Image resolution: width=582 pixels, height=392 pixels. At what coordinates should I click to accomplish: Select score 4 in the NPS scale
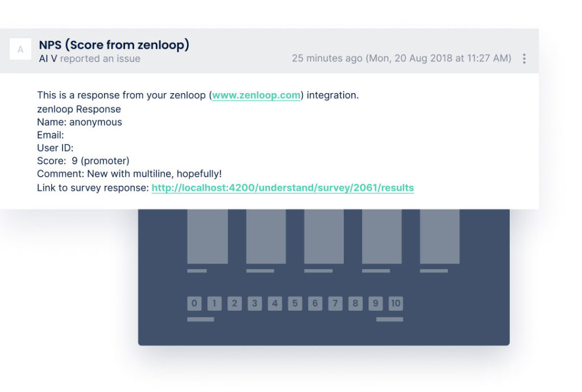(275, 303)
